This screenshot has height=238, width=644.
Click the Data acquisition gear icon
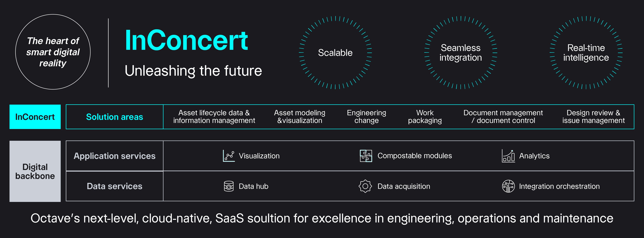pyautogui.click(x=365, y=186)
